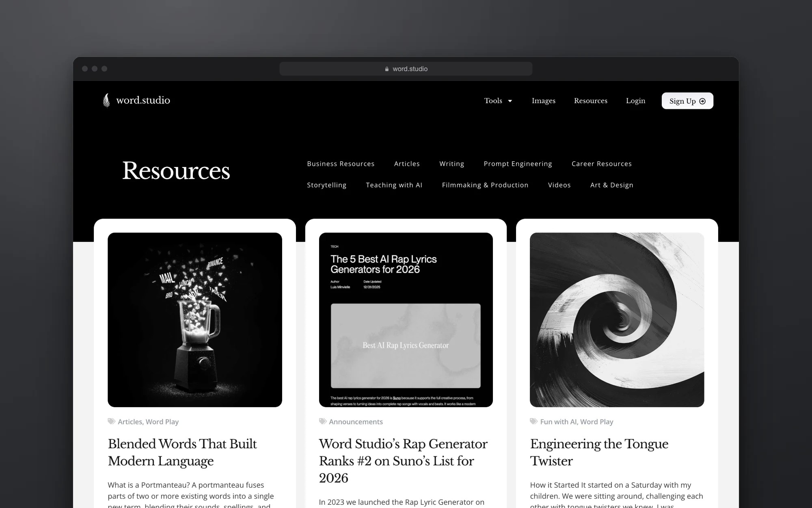The height and width of the screenshot is (508, 812).
Task: Go to the Login page
Action: [635, 101]
